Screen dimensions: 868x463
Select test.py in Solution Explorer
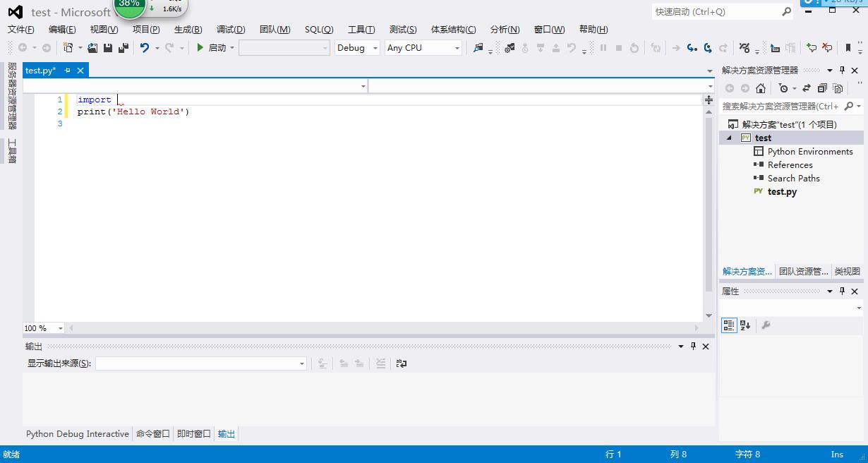click(x=783, y=192)
